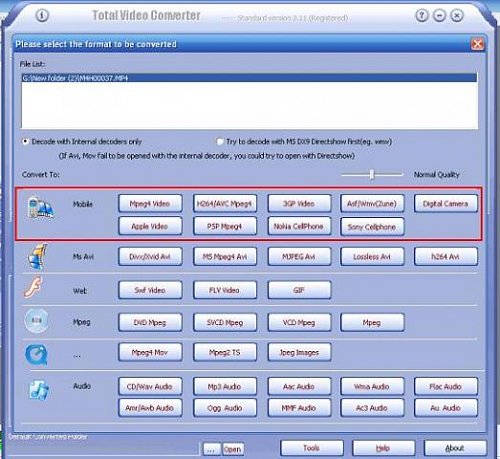Image resolution: width=500 pixels, height=459 pixels.
Task: Choose Digital Camera format
Action: 446,204
